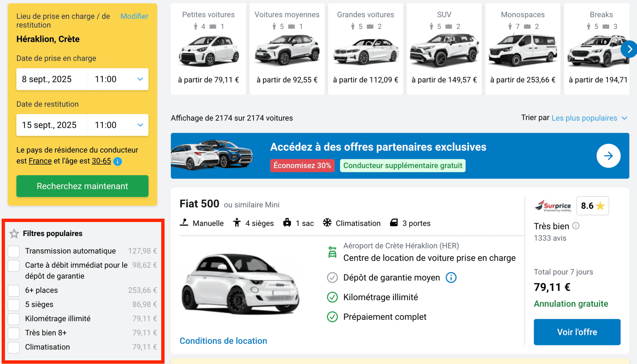Click the banner cars image

coord(212,155)
